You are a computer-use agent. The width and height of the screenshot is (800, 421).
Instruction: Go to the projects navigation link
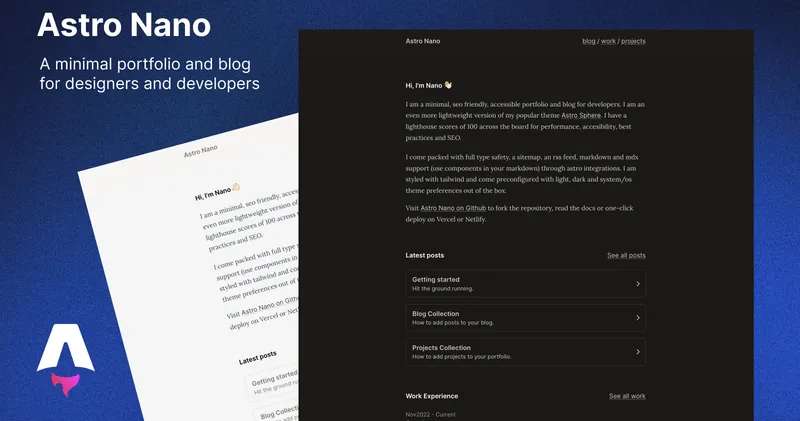(633, 42)
